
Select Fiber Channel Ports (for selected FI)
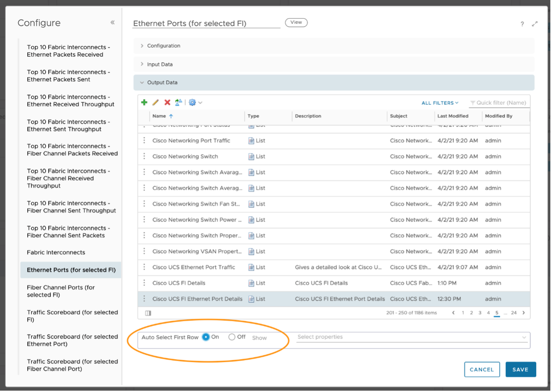[61, 291]
